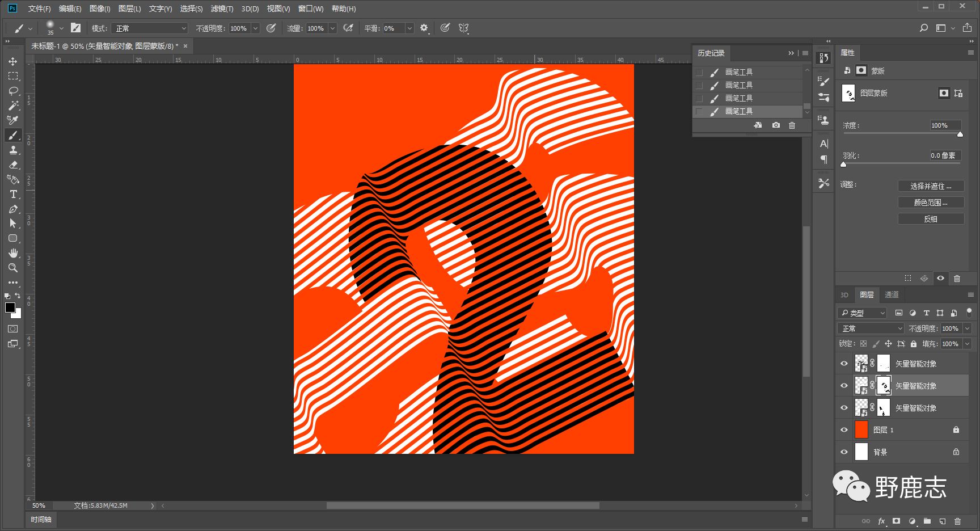Viewport: 980px width, 531px height.
Task: Select the Zoom tool
Action: point(13,268)
